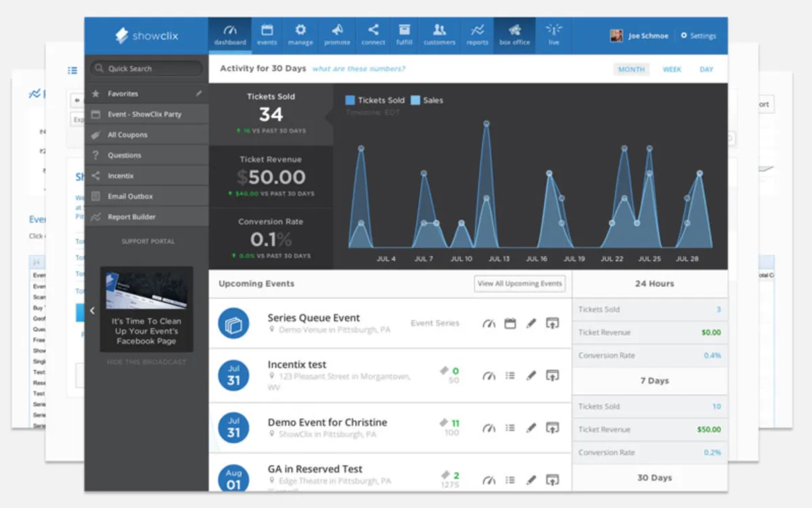Screen dimensions: 812x508
Task: Click edit pencil for Incentix test event
Action: click(531, 375)
